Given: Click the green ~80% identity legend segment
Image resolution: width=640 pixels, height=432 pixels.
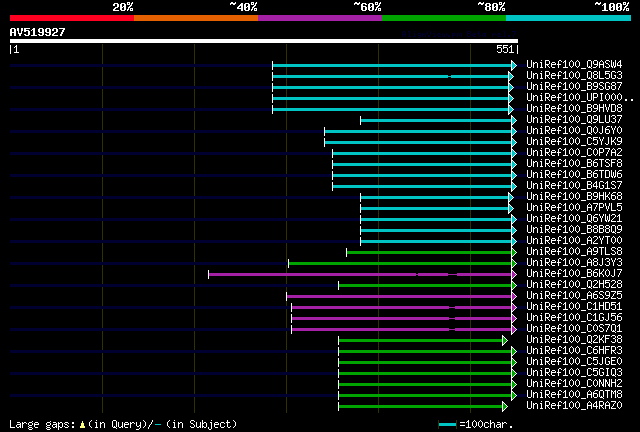Looking at the screenshot, I should (x=444, y=18).
